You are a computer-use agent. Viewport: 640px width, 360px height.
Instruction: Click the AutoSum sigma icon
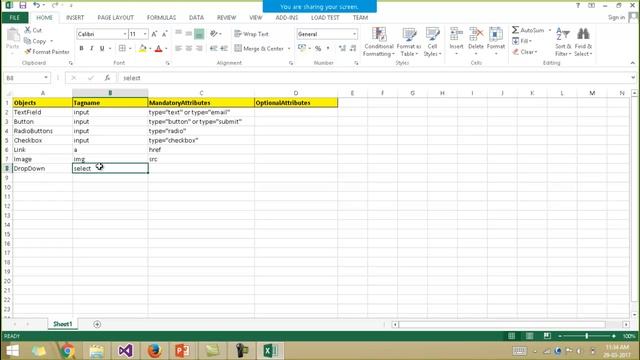(x=516, y=30)
